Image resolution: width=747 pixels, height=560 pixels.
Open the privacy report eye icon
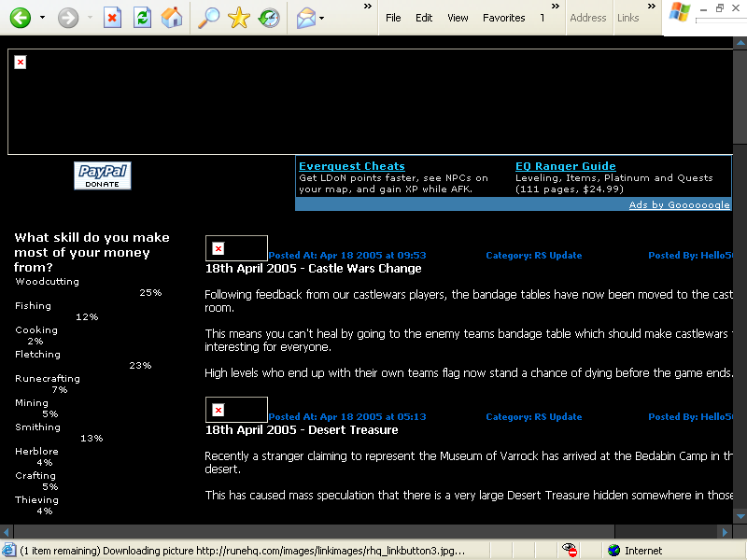click(x=569, y=551)
